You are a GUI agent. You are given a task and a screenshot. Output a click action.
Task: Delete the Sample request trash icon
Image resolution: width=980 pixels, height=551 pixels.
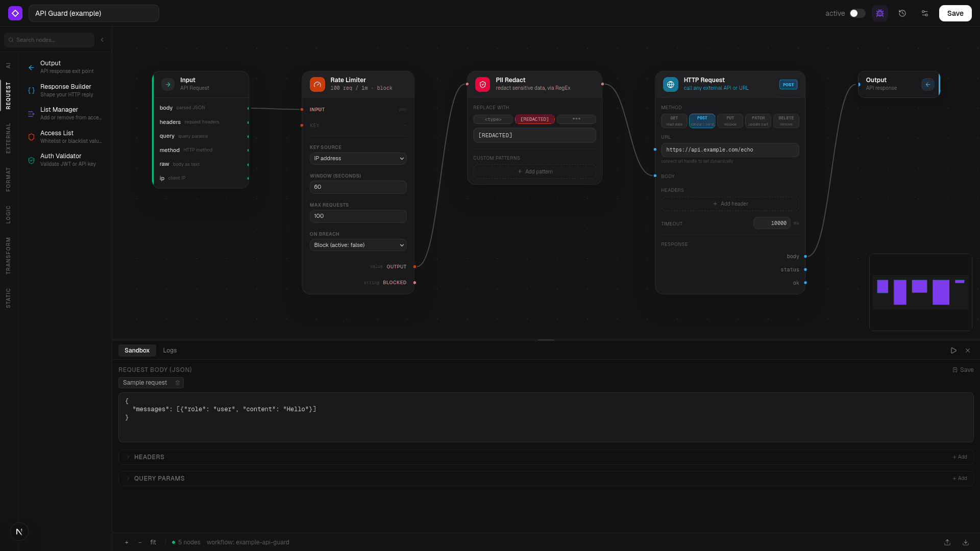coord(178,383)
